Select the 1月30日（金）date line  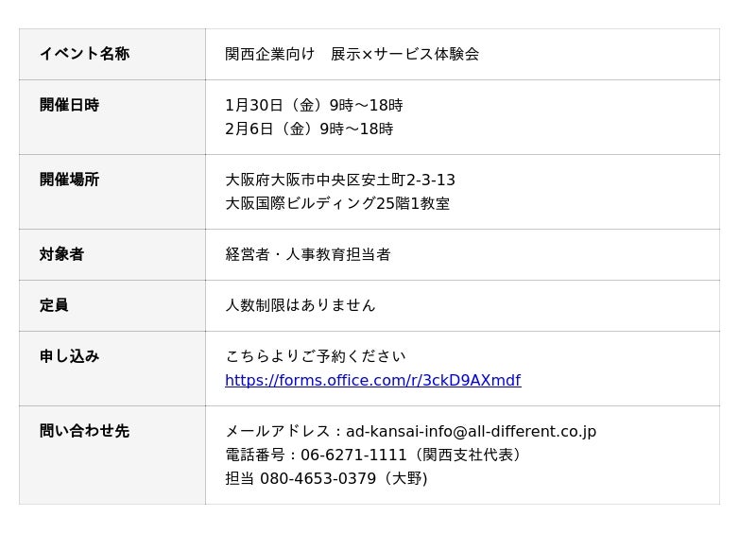point(314,105)
